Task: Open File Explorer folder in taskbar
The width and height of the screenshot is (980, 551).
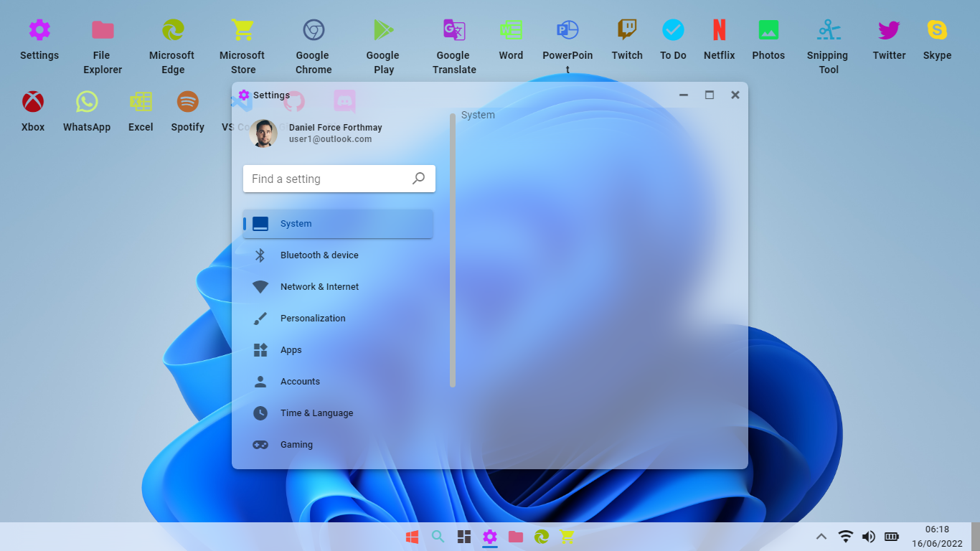Action: [x=515, y=537]
